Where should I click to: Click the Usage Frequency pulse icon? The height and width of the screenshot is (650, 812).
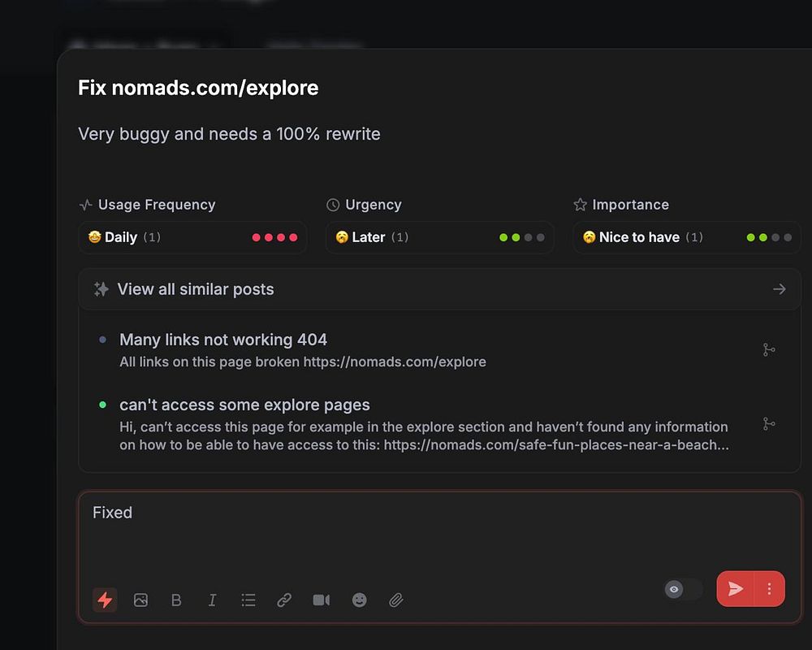tap(86, 205)
